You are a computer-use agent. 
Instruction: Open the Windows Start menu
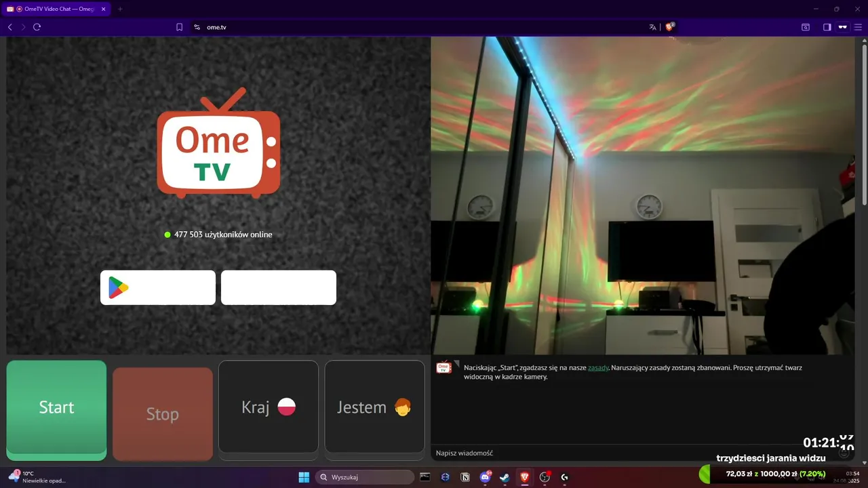[x=304, y=477]
